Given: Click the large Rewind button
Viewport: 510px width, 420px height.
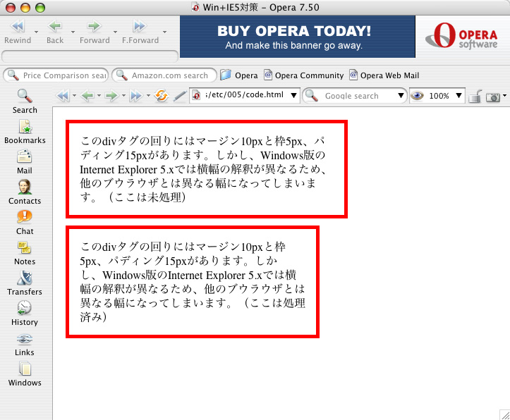Looking at the screenshot, I should [18, 32].
